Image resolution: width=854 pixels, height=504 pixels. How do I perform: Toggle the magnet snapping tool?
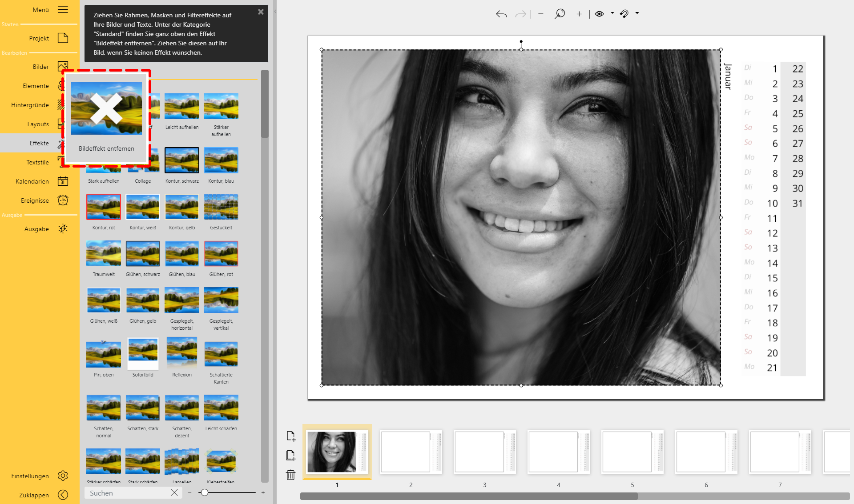click(624, 14)
